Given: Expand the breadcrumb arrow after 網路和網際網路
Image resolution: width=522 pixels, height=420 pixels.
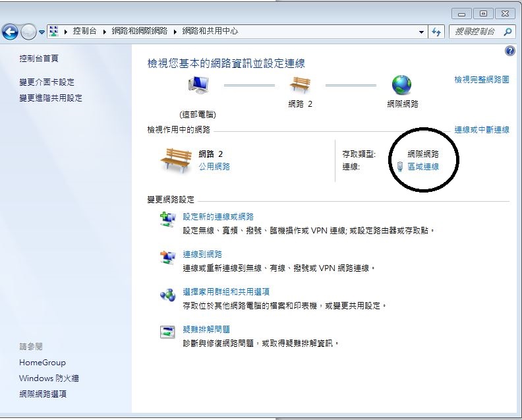Looking at the screenshot, I should (x=175, y=32).
